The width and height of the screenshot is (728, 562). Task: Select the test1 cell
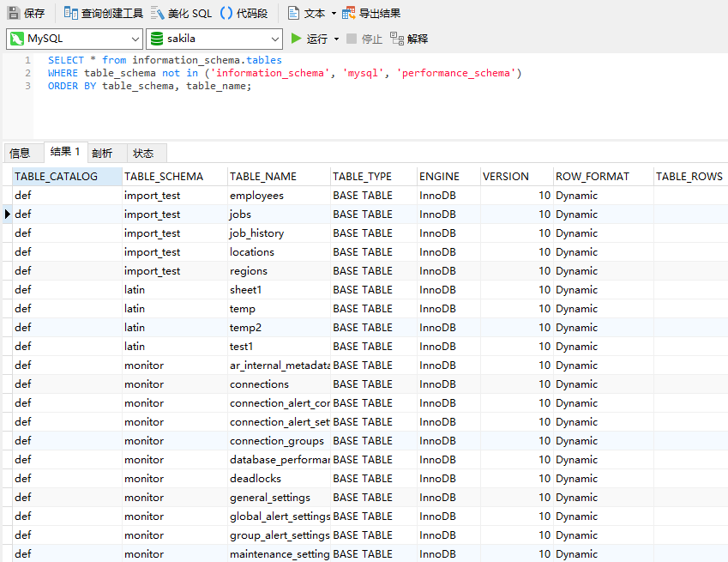[x=279, y=347]
